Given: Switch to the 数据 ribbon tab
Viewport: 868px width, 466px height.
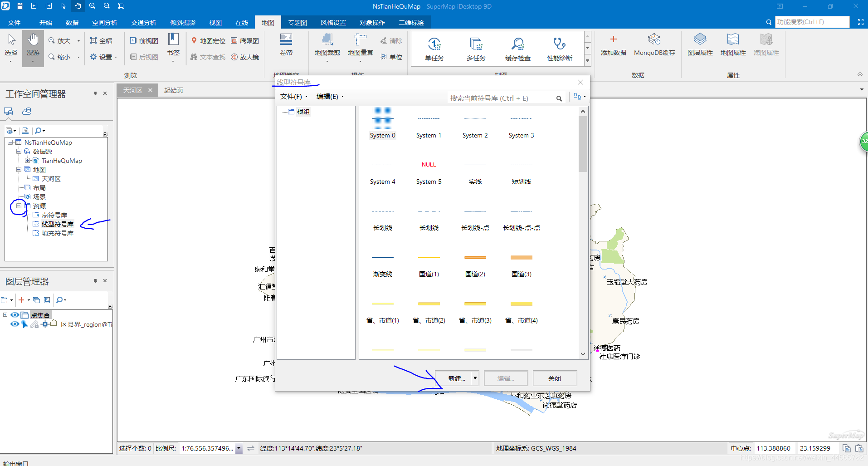Looking at the screenshot, I should click(x=72, y=23).
